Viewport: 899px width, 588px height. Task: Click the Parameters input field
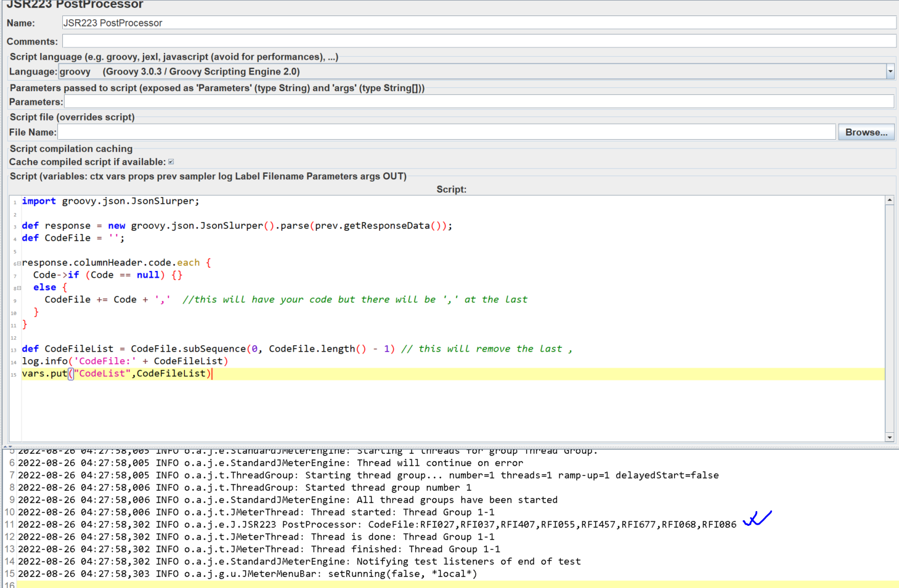tap(479, 102)
